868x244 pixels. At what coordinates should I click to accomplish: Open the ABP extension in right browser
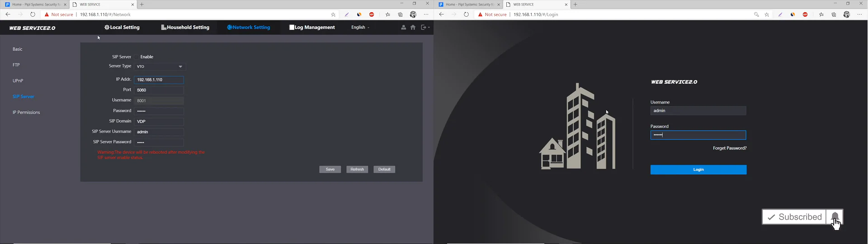point(805,14)
